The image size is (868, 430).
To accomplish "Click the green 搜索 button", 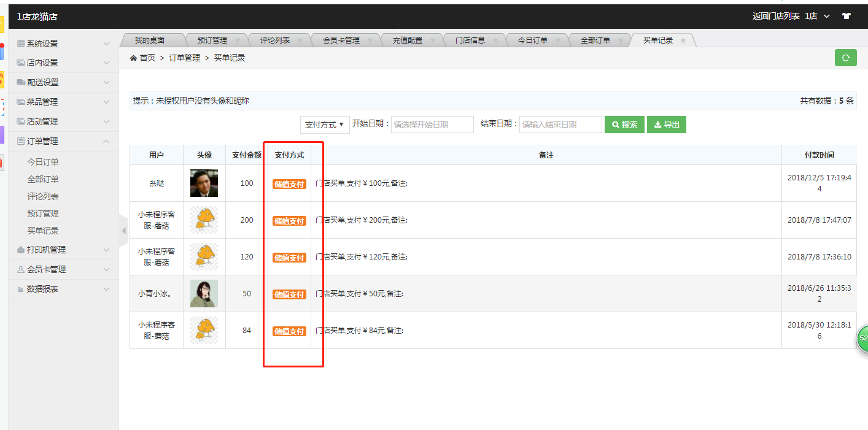I will [x=624, y=125].
